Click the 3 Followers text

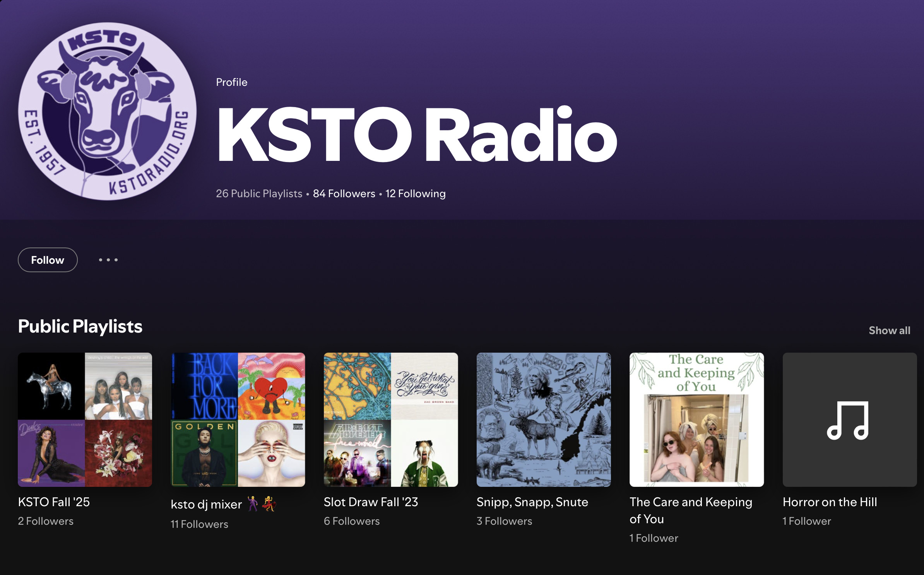click(504, 521)
